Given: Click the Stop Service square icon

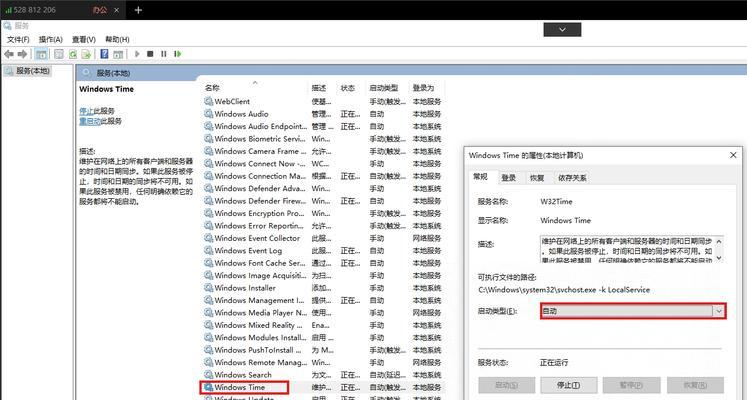Looking at the screenshot, I should [150, 54].
